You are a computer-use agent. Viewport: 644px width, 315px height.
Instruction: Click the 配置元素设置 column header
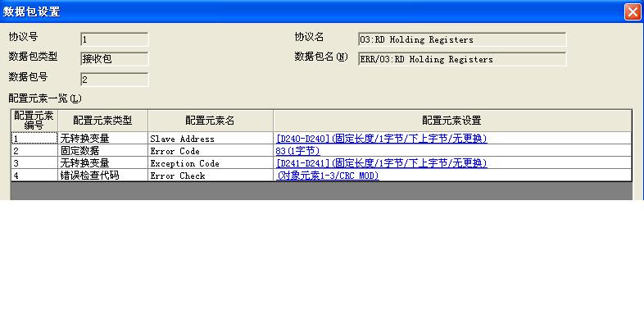click(451, 121)
